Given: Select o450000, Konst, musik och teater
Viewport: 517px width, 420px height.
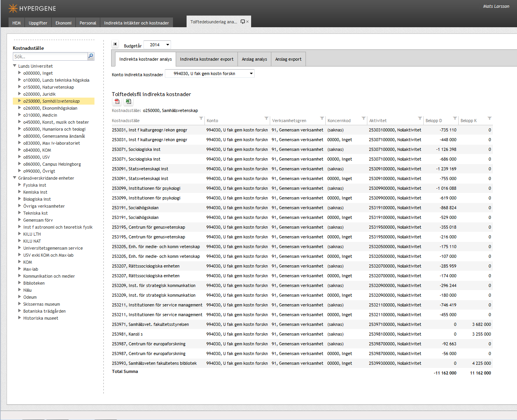Looking at the screenshot, I should coord(56,122).
